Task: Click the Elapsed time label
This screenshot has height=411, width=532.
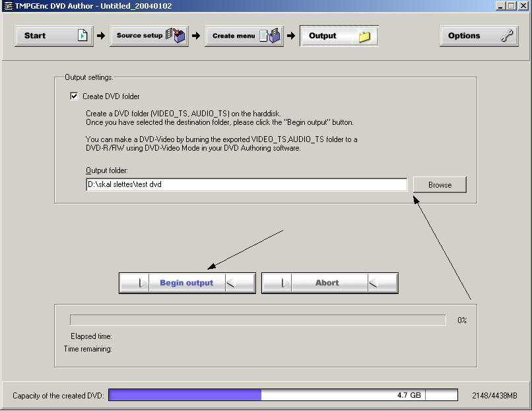Action: click(91, 336)
